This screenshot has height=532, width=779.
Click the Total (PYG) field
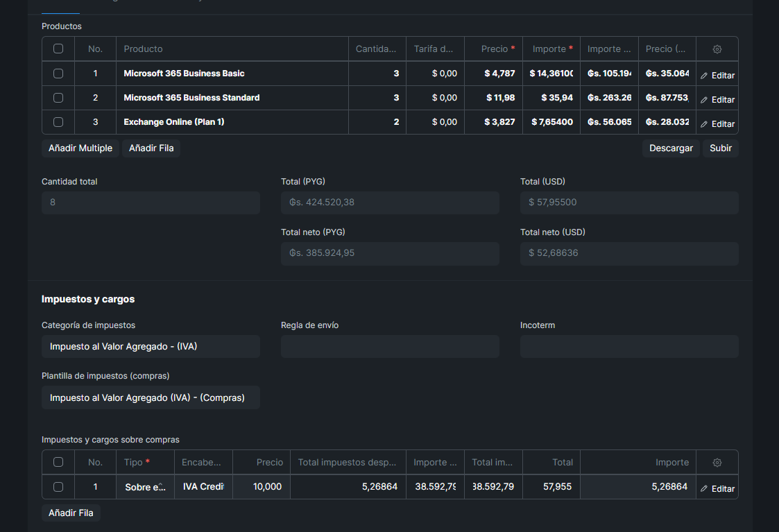coord(390,203)
